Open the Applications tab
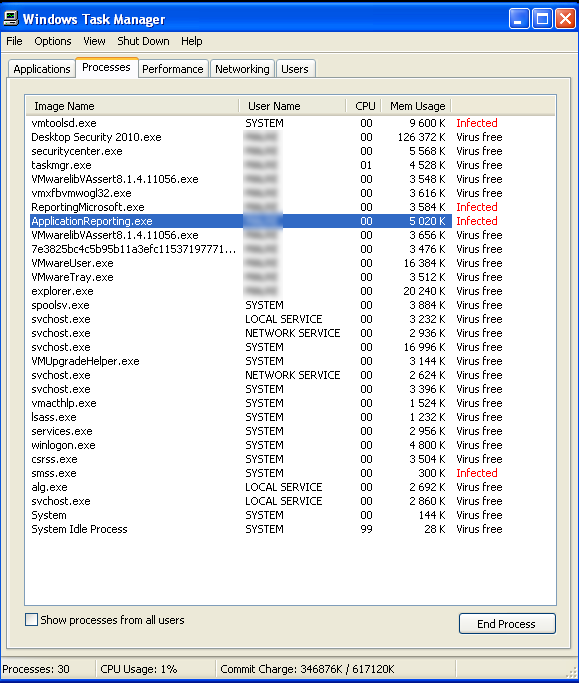 (42, 69)
